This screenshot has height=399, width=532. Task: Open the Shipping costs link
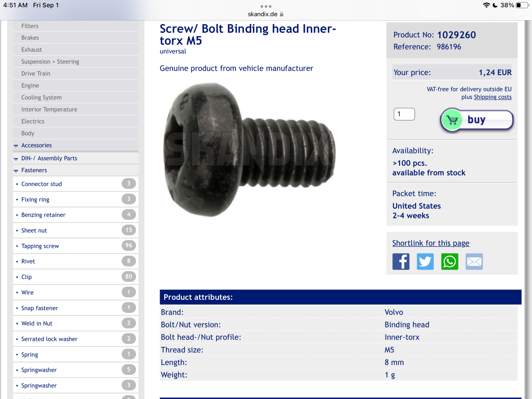492,97
